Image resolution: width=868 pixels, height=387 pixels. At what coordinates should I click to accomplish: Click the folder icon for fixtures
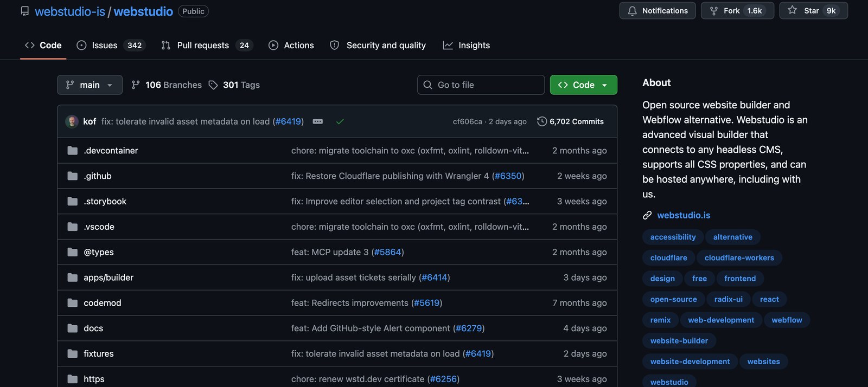pos(72,354)
